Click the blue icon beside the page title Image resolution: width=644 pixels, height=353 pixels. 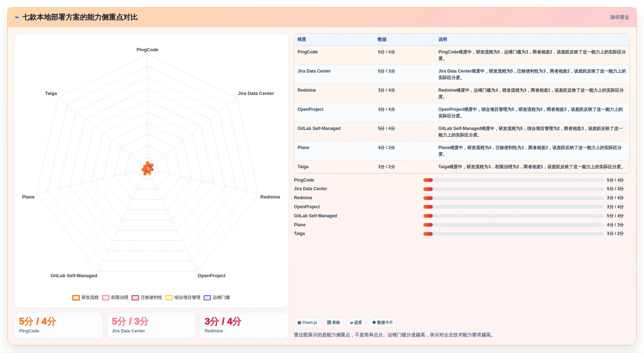pyautogui.click(x=17, y=17)
